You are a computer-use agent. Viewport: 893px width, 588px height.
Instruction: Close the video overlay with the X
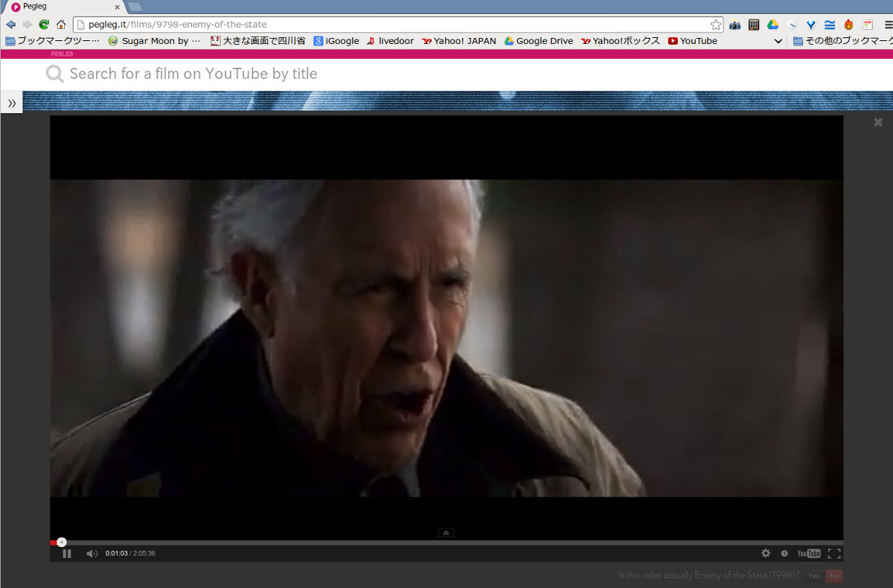pos(878,122)
